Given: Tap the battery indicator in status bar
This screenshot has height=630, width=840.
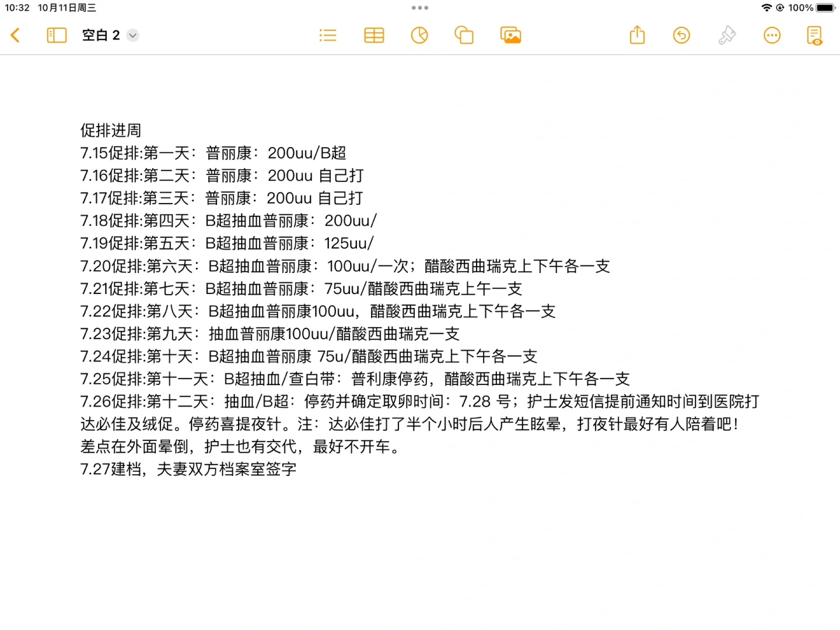Looking at the screenshot, I should coord(825,8).
